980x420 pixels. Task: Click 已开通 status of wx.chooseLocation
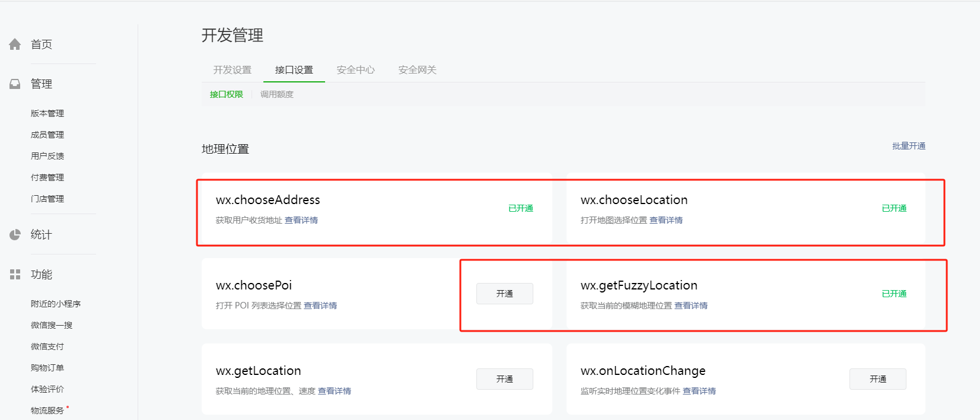click(894, 208)
